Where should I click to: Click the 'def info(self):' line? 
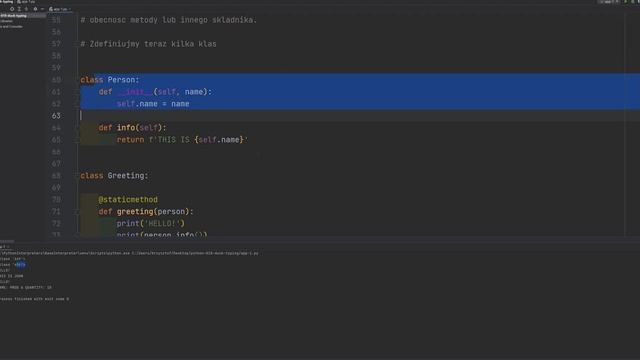[132, 128]
